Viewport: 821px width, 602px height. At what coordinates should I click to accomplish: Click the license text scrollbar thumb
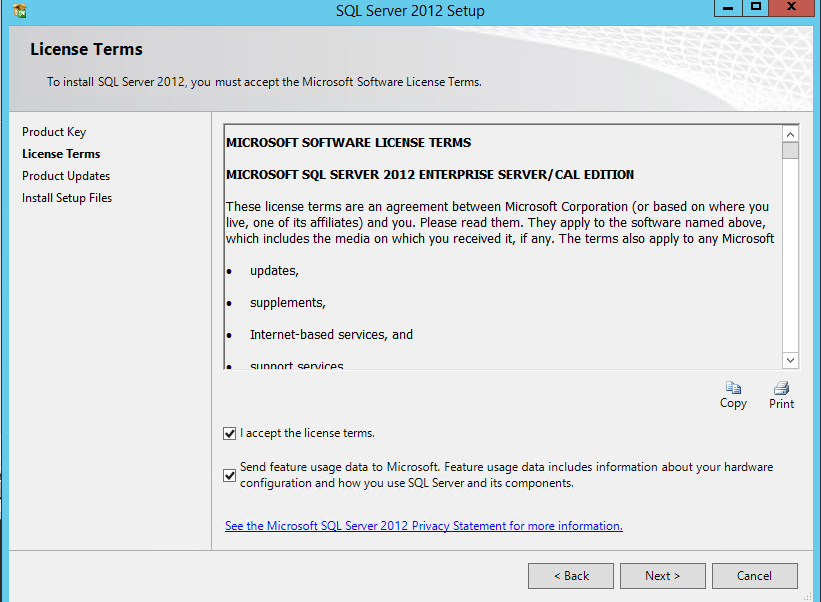(x=790, y=151)
